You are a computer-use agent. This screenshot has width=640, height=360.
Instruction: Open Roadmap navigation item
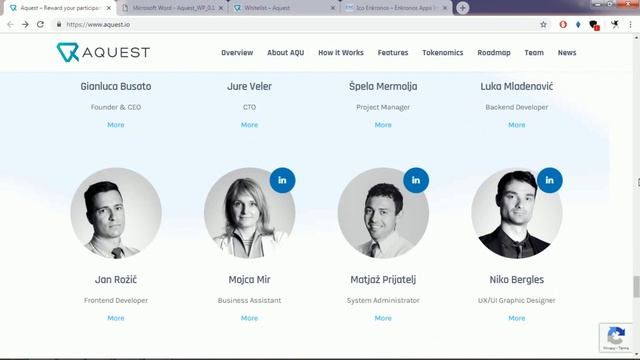click(494, 53)
